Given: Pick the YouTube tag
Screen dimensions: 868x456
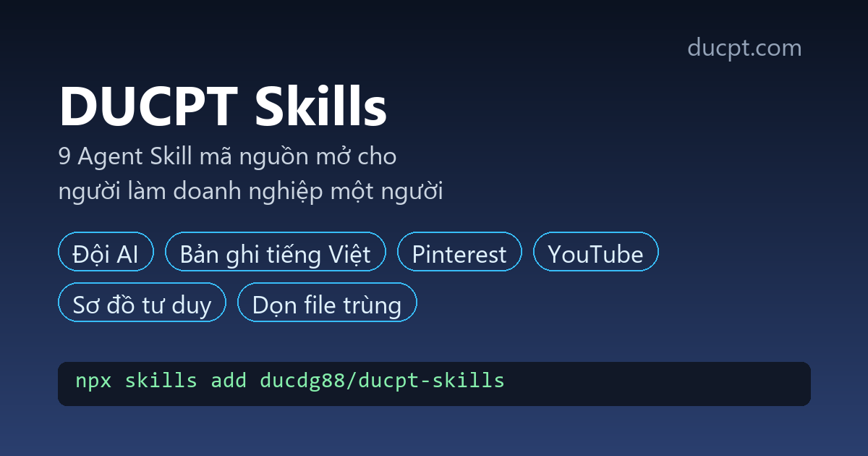Looking at the screenshot, I should pos(595,252).
